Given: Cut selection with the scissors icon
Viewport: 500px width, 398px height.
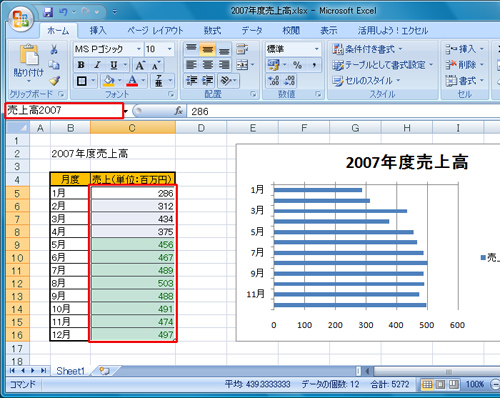Looking at the screenshot, I should click(x=54, y=50).
